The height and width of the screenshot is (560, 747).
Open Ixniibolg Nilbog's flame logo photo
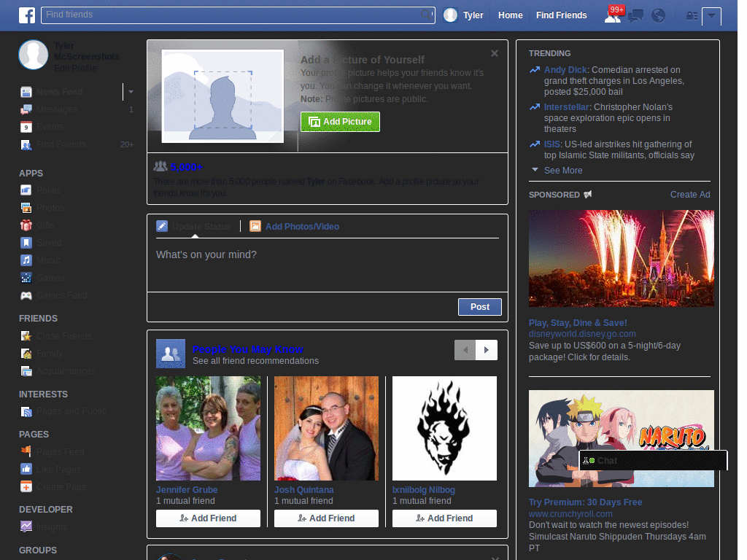pos(444,429)
